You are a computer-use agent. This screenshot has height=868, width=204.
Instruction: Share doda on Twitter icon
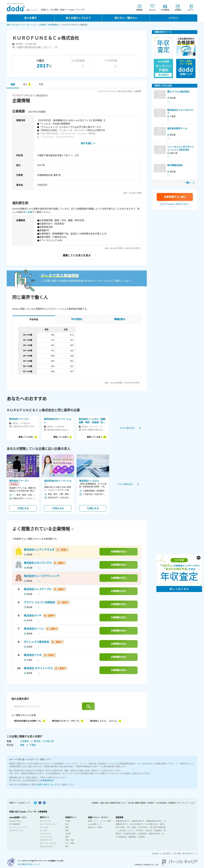(x=35, y=803)
